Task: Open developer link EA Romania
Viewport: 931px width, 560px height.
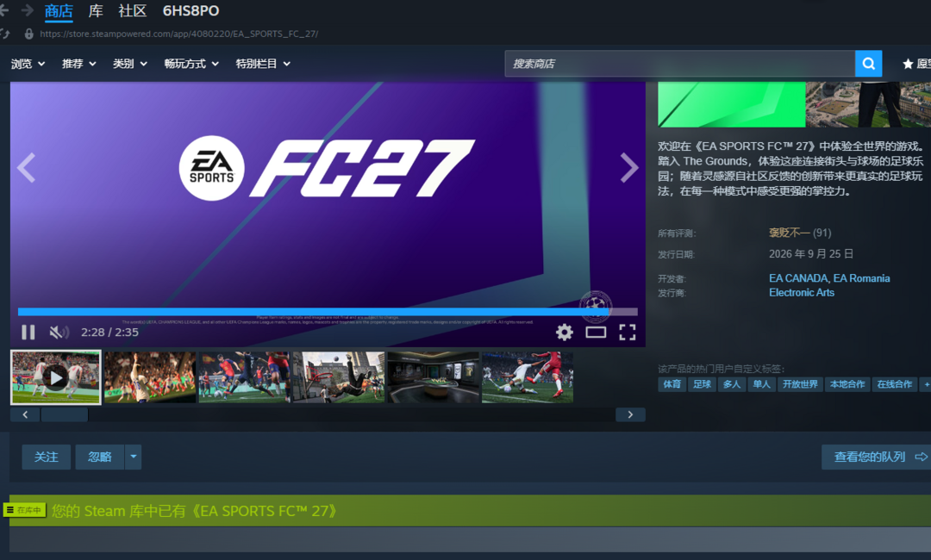Action: [861, 278]
